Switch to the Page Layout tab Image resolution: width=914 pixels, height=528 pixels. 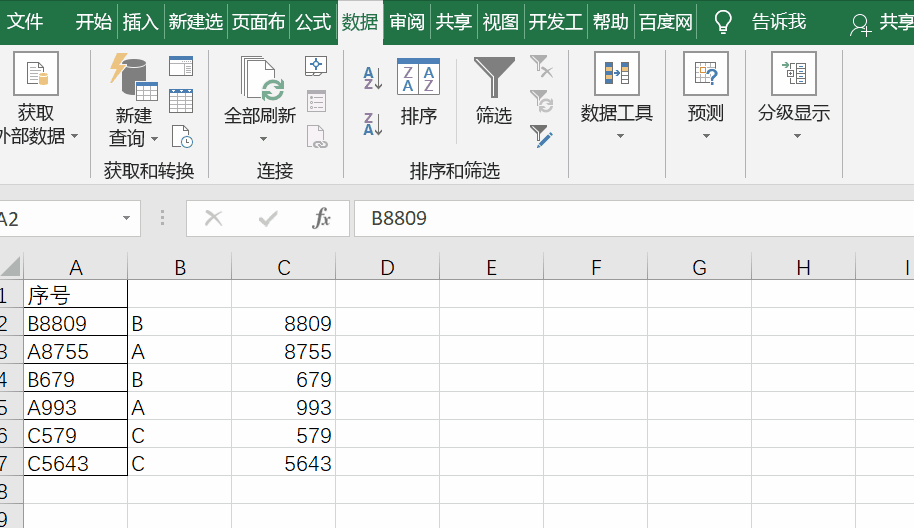click(x=258, y=22)
